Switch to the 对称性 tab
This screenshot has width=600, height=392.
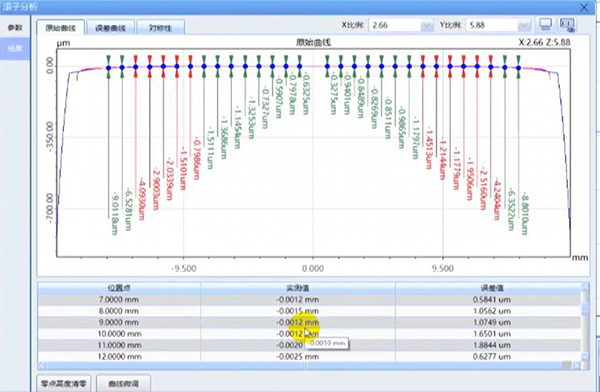160,28
